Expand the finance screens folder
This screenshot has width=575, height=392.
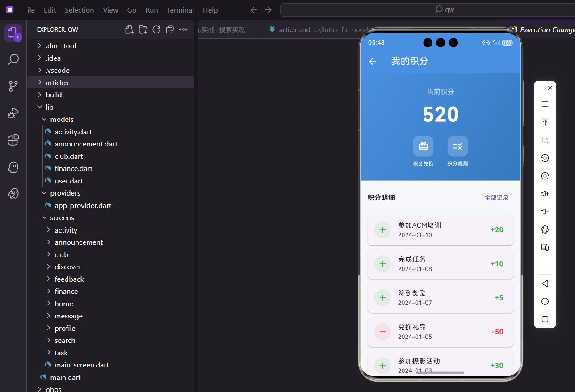[110, 291]
